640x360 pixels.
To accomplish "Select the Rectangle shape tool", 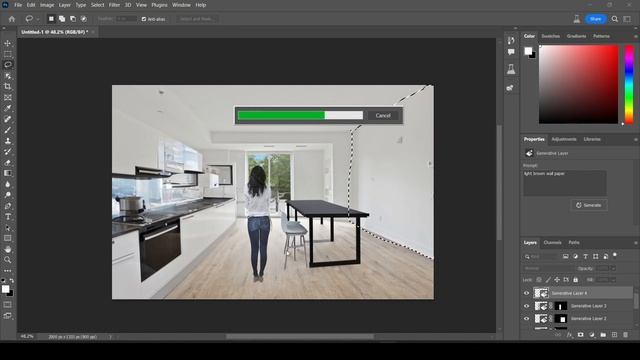I will tap(7, 238).
